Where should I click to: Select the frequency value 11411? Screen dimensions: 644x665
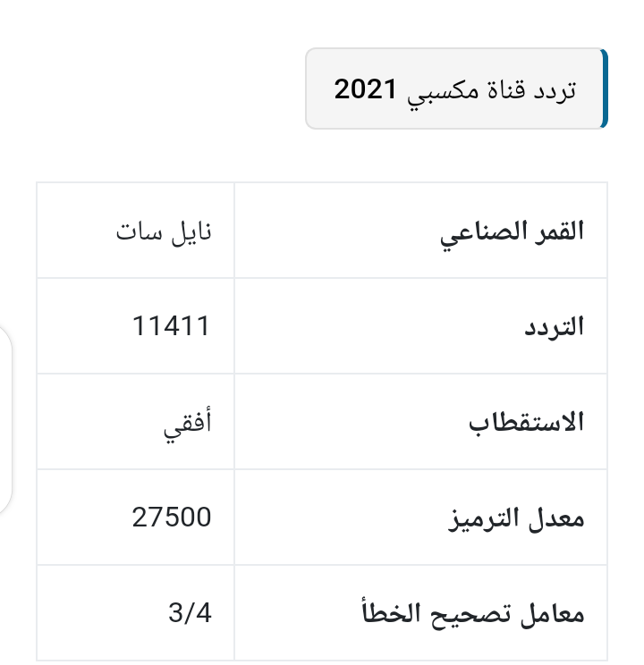tap(171, 326)
